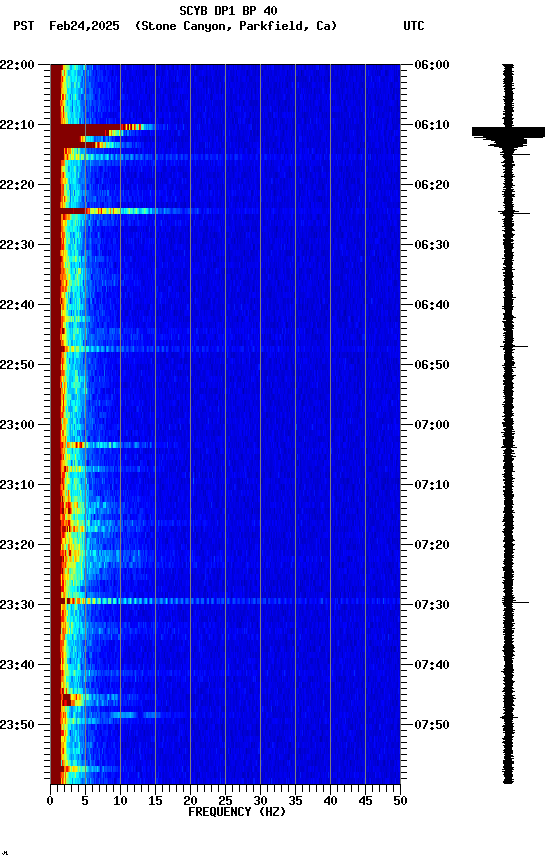The width and height of the screenshot is (552, 864).
Task: Click the 'UTC' timezone label
Action: pos(414,26)
